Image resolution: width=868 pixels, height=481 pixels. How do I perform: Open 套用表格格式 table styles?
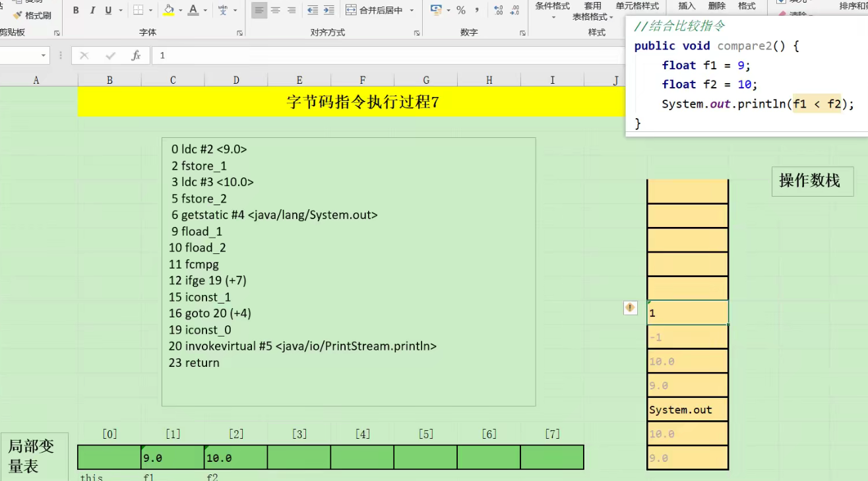click(592, 11)
